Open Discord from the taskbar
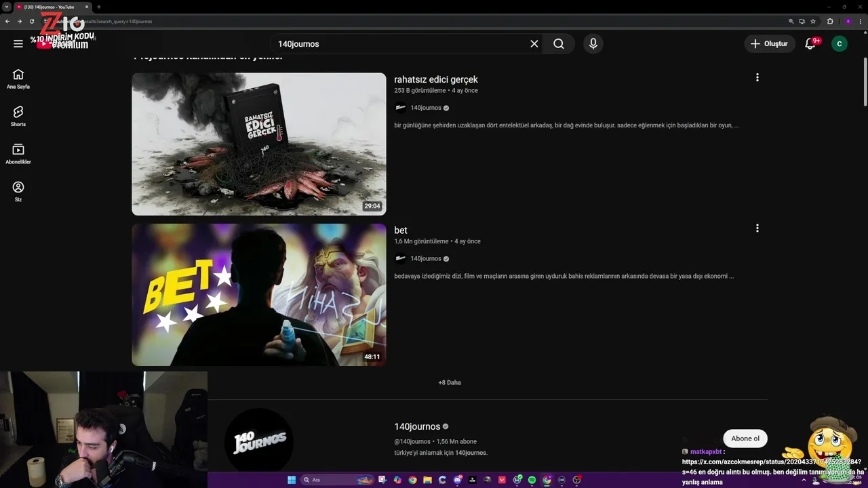 point(458,480)
